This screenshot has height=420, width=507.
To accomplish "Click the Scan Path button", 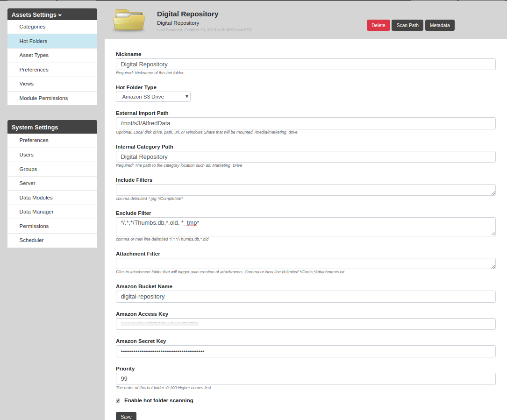I will [407, 25].
